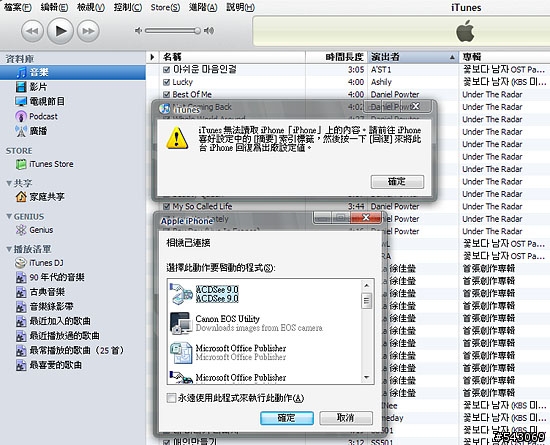Select first Microsoft Office Publisher entry

tap(264, 352)
